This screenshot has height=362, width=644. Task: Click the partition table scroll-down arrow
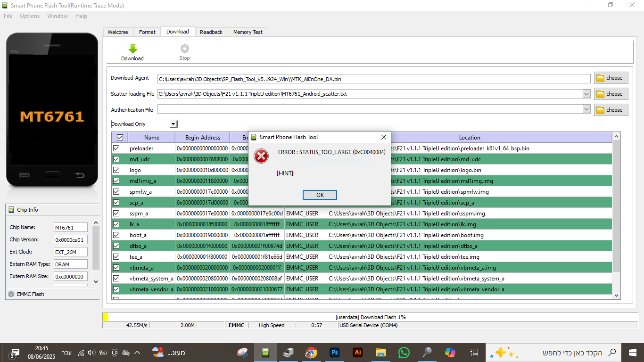(616, 295)
